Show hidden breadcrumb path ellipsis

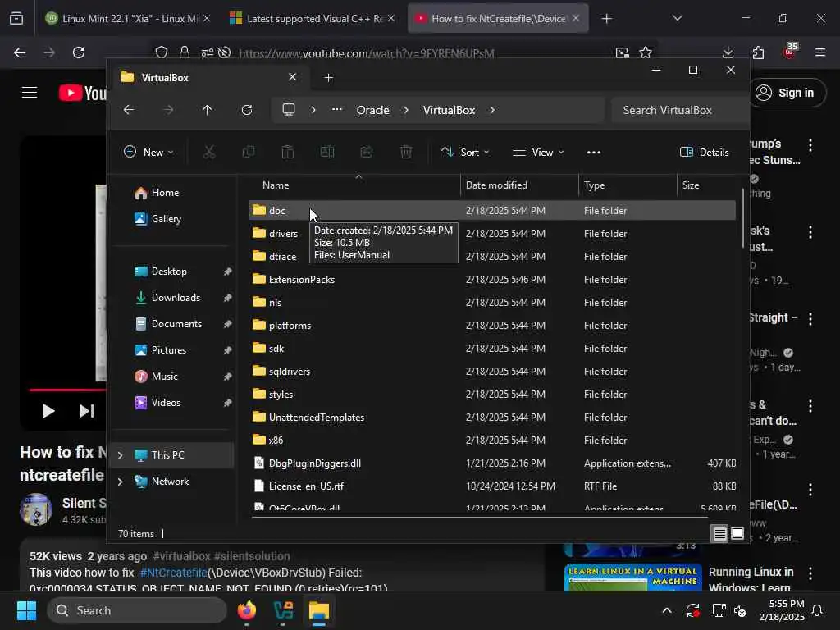tap(337, 110)
